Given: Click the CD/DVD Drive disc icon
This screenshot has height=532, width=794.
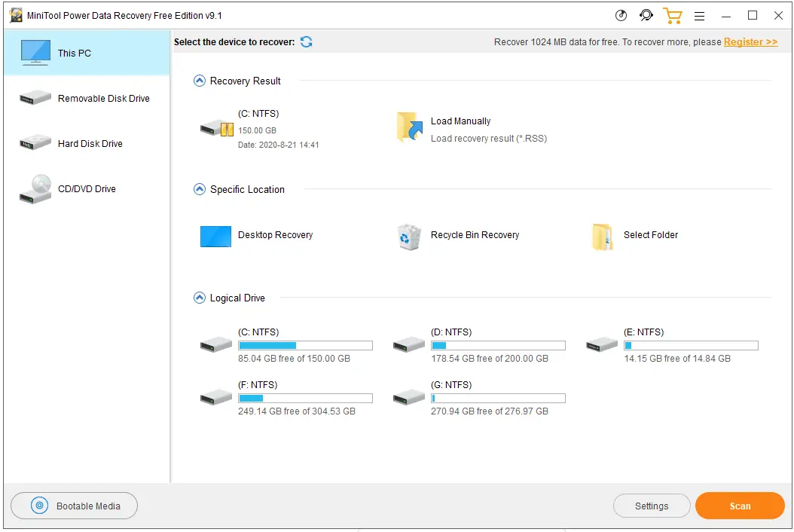Looking at the screenshot, I should click(35, 189).
